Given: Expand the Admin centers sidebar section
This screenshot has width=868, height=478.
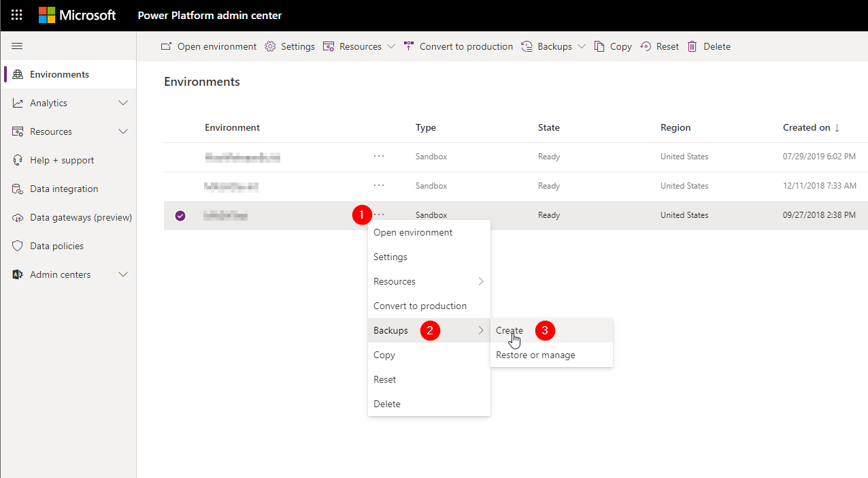Looking at the screenshot, I should click(123, 274).
